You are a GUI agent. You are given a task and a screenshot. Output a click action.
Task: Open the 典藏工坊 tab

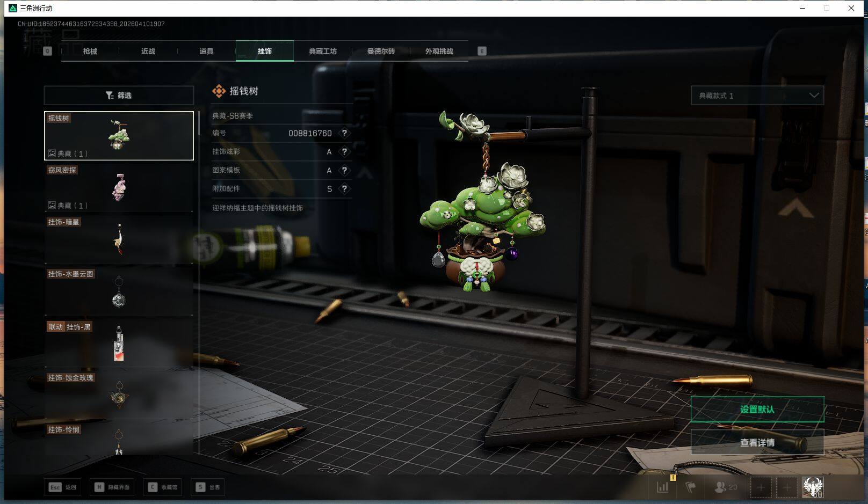click(x=323, y=52)
